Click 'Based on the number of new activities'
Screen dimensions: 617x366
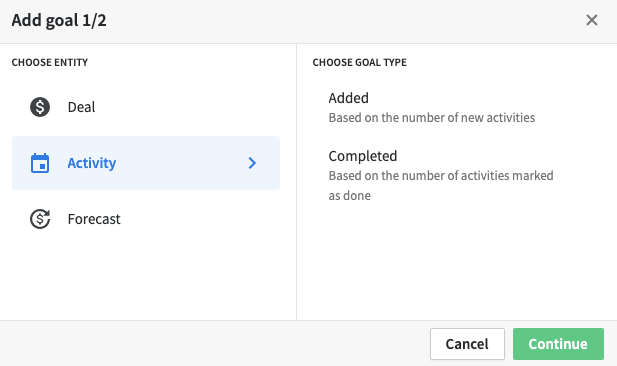coord(432,118)
